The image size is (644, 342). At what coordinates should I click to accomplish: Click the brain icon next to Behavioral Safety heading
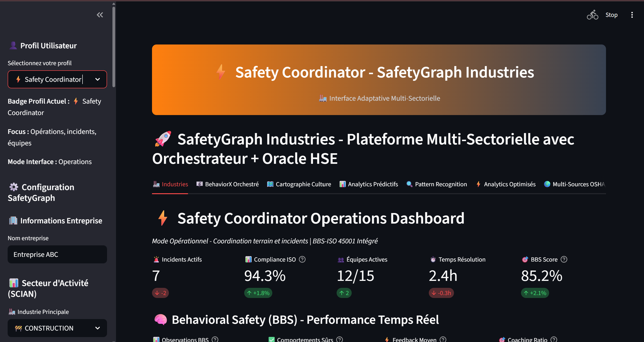click(x=161, y=319)
